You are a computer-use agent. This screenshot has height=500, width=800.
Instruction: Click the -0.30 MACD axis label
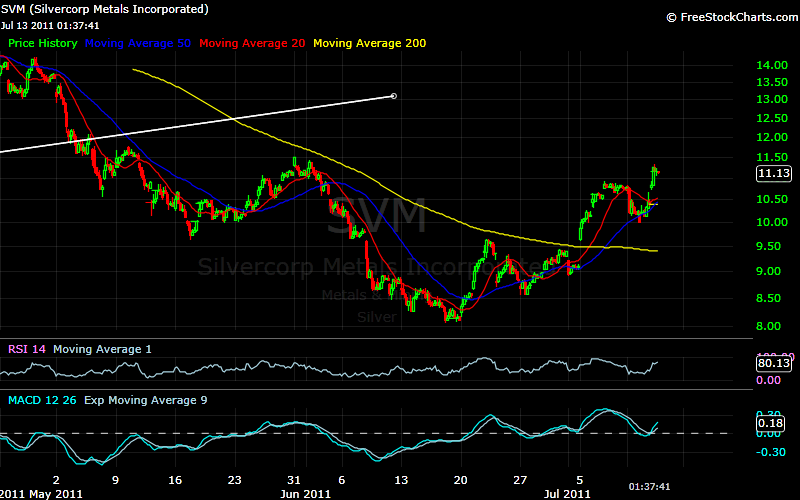coord(771,452)
